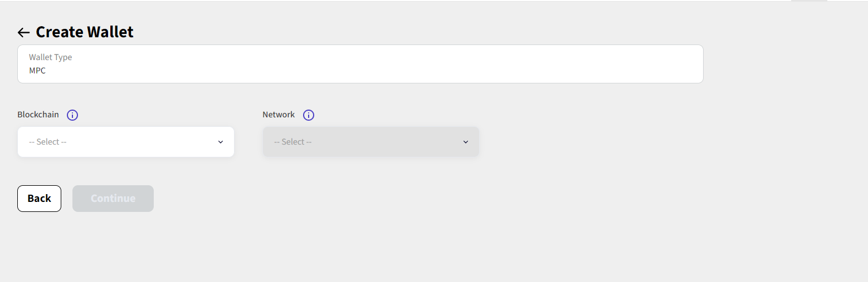Open the Blockchain select dropdown
The height and width of the screenshot is (282, 868).
125,142
